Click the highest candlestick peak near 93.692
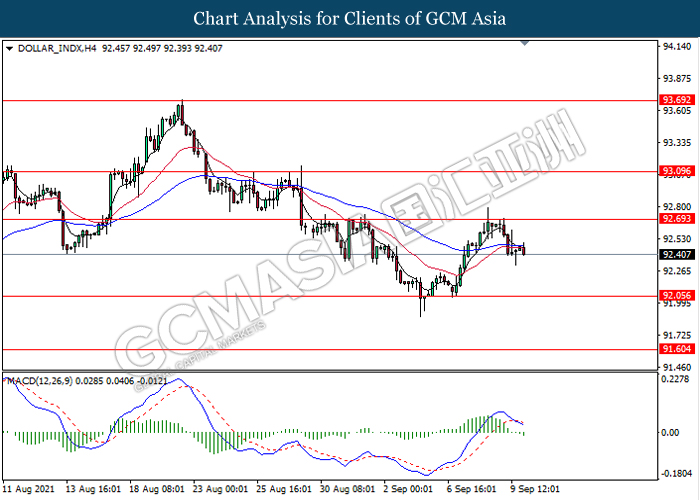 181,104
